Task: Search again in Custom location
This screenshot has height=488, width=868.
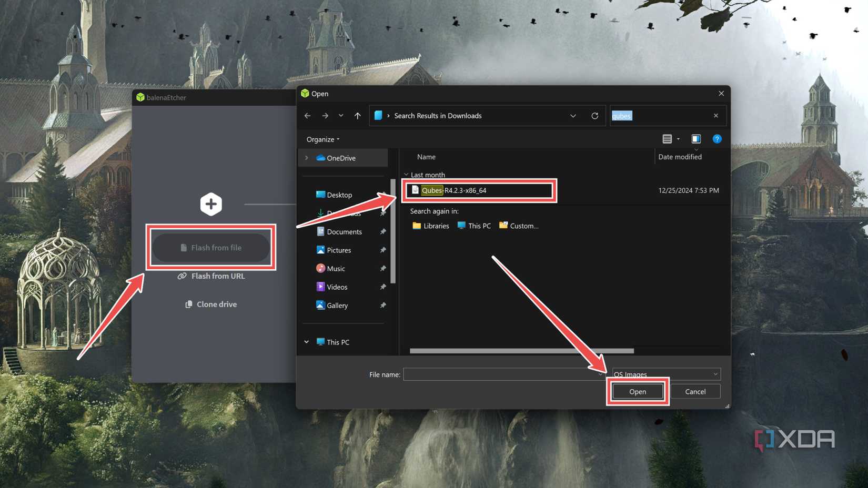Action: pos(519,226)
